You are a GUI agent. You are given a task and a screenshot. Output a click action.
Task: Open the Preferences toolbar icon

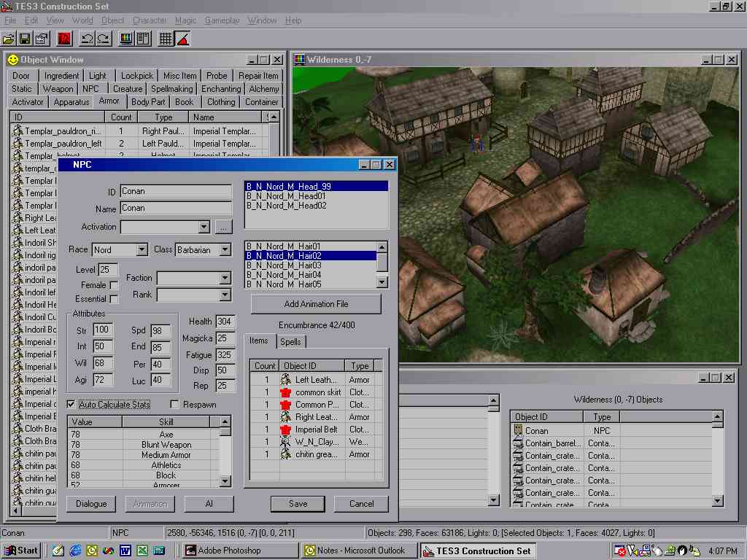click(42, 39)
